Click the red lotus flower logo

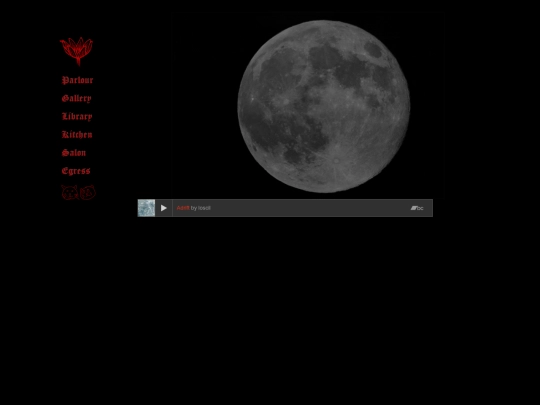[76, 51]
